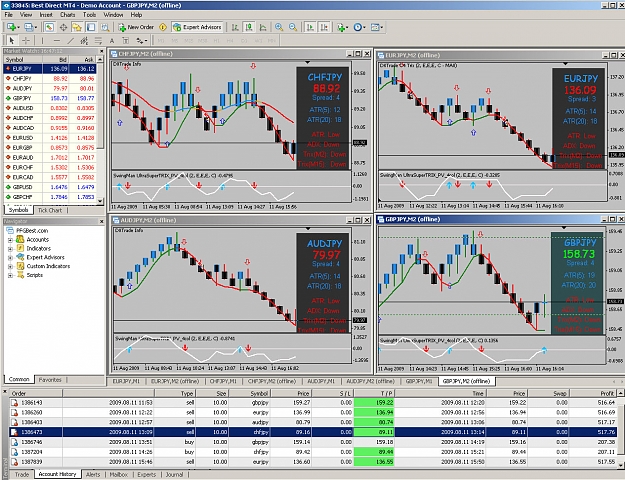Select the Horizontal Line drawing tool
The image size is (625, 480).
pos(57,40)
